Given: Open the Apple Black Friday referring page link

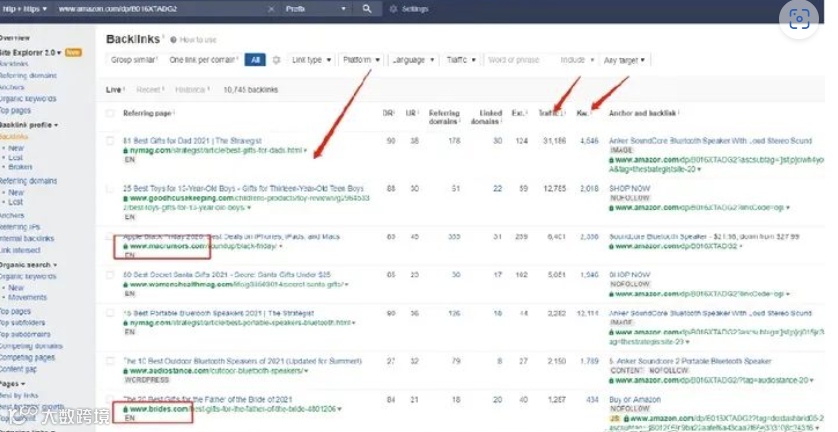Looking at the screenshot, I should (x=231, y=236).
